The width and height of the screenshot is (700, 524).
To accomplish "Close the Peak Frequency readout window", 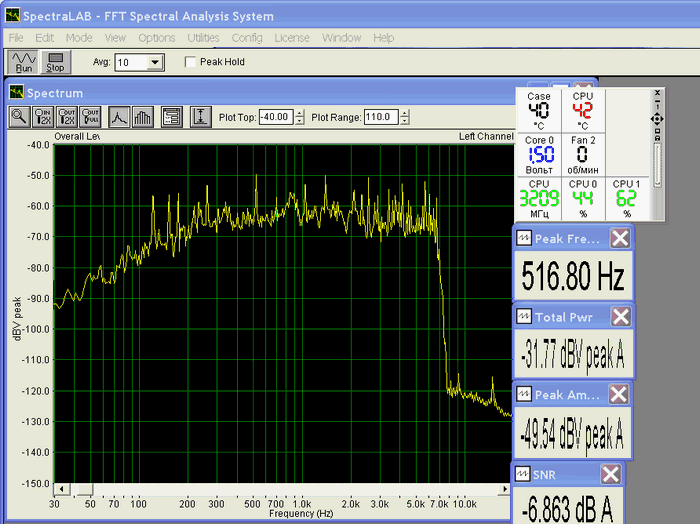I will 620,238.
